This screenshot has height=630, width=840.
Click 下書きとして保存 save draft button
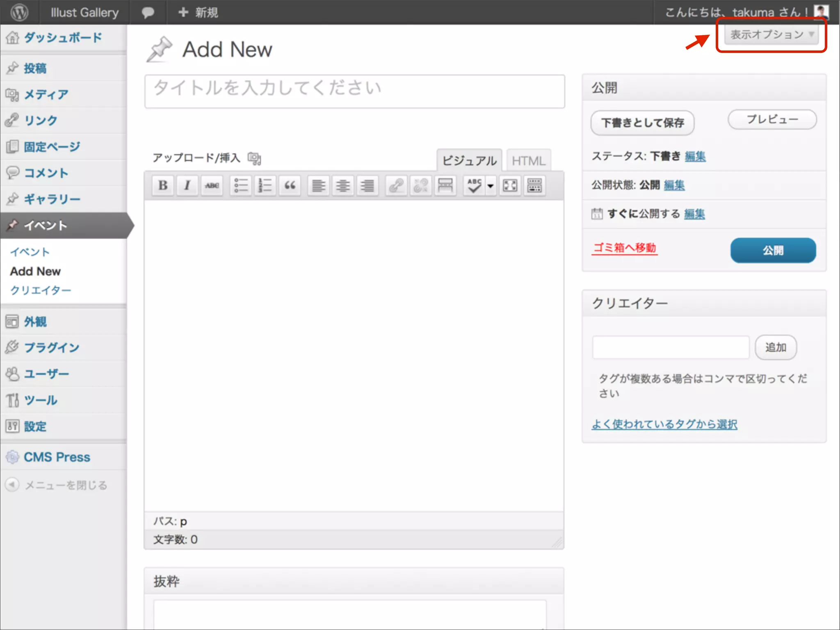tap(642, 123)
